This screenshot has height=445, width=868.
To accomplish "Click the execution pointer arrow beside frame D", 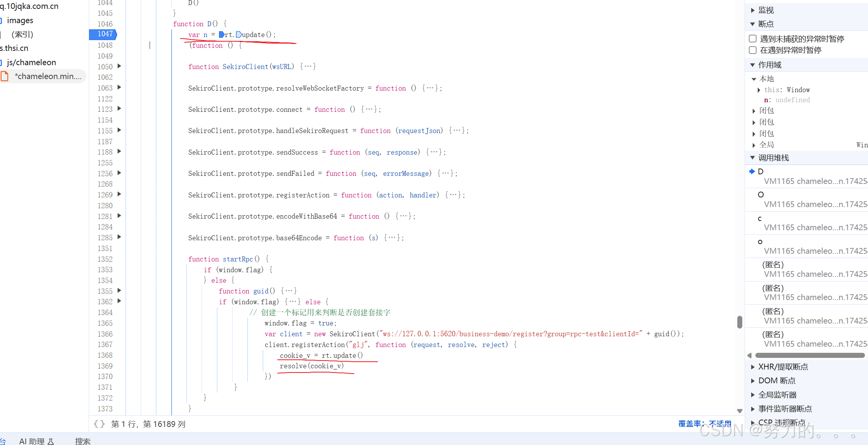I will coord(751,171).
